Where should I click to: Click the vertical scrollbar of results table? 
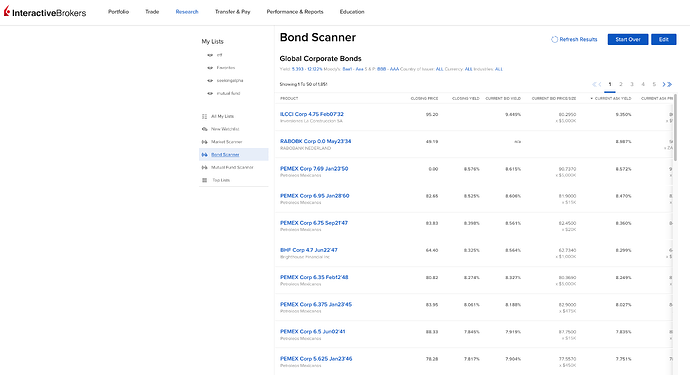tap(675, 128)
